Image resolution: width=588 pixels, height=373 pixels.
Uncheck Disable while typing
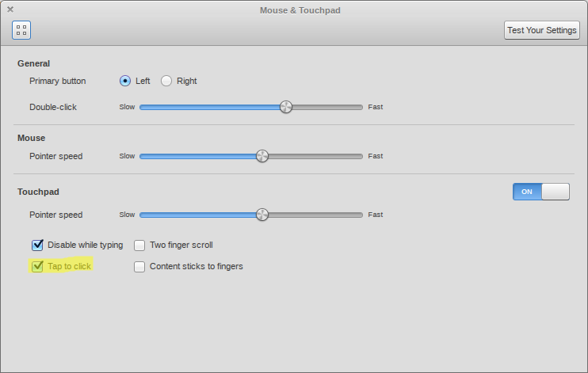pos(38,245)
